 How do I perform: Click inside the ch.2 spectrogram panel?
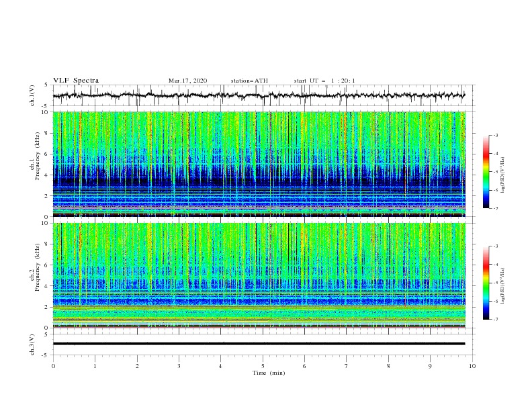tap(259, 275)
